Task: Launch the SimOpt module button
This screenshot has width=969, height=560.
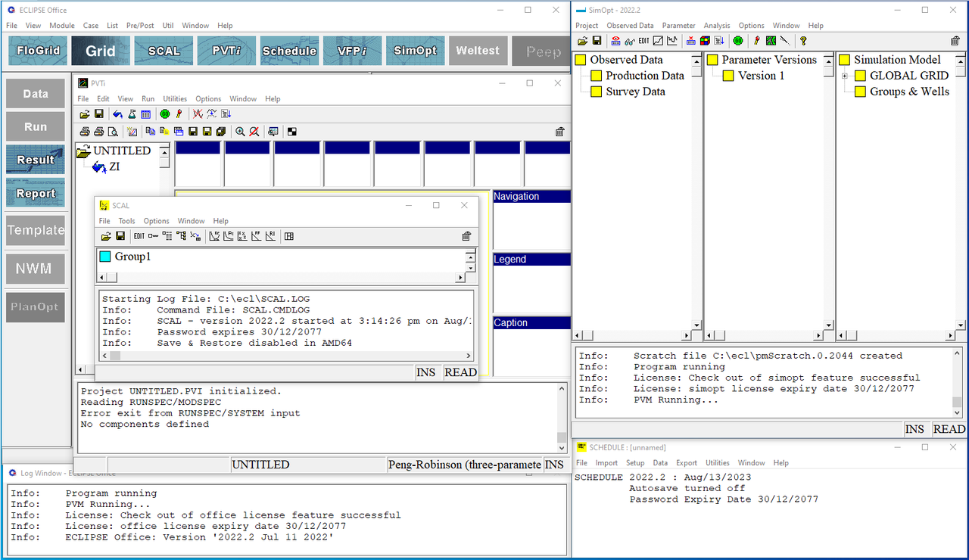Action: tap(416, 51)
